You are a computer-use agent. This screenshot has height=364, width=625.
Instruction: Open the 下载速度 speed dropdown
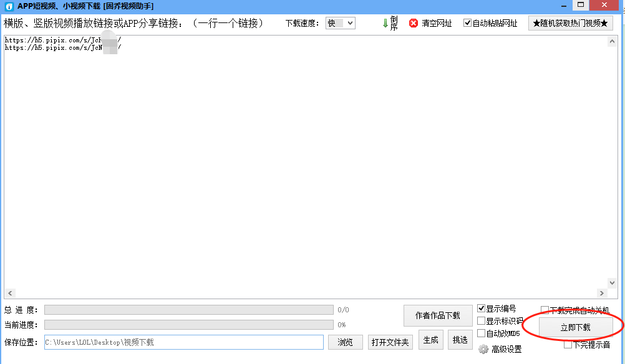[341, 23]
